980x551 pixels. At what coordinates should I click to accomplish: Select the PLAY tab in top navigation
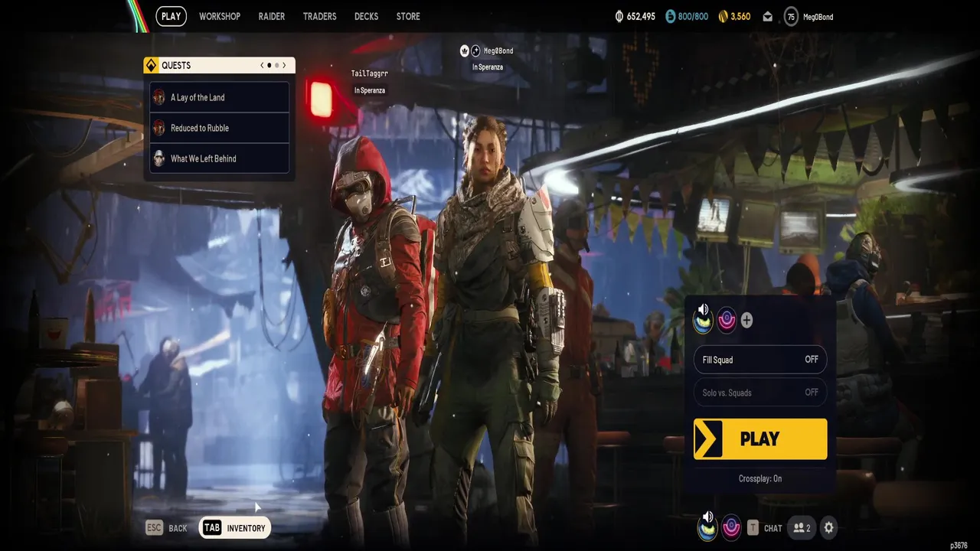click(171, 16)
